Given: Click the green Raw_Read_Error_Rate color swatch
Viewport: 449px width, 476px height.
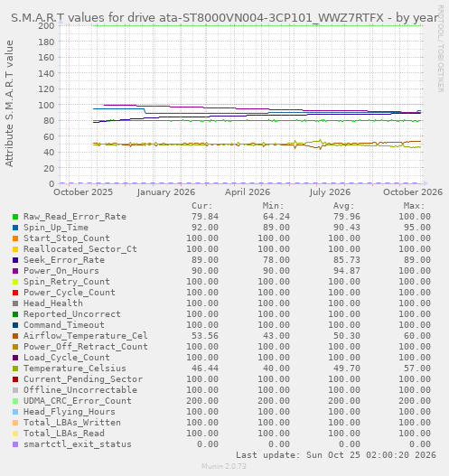Looking at the screenshot, I should pyautogui.click(x=15, y=217).
